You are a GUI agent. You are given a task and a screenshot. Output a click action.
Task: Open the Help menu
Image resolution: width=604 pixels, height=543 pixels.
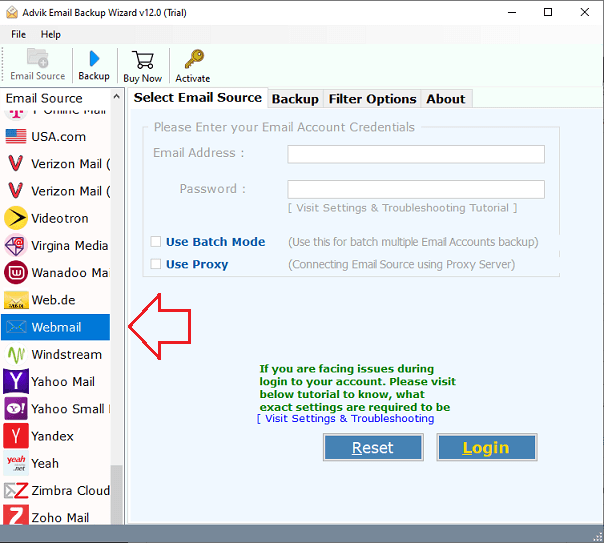click(x=51, y=34)
